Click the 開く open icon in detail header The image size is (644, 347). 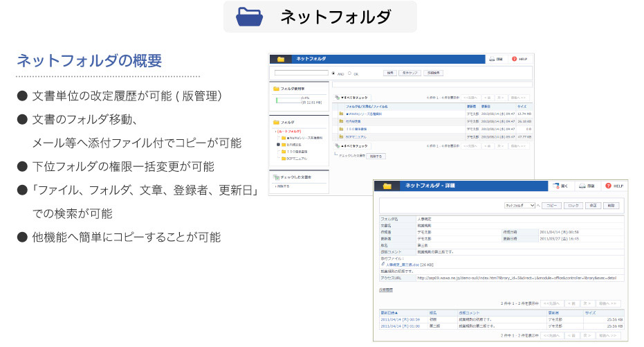(557, 186)
